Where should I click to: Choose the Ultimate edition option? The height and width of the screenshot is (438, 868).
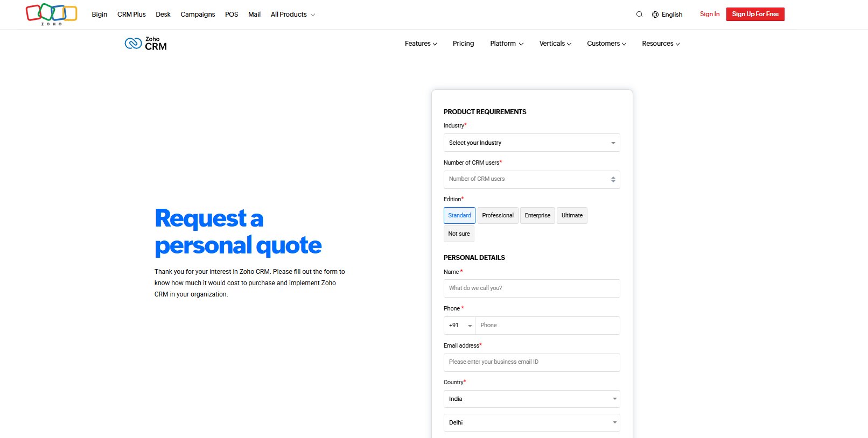(x=572, y=215)
